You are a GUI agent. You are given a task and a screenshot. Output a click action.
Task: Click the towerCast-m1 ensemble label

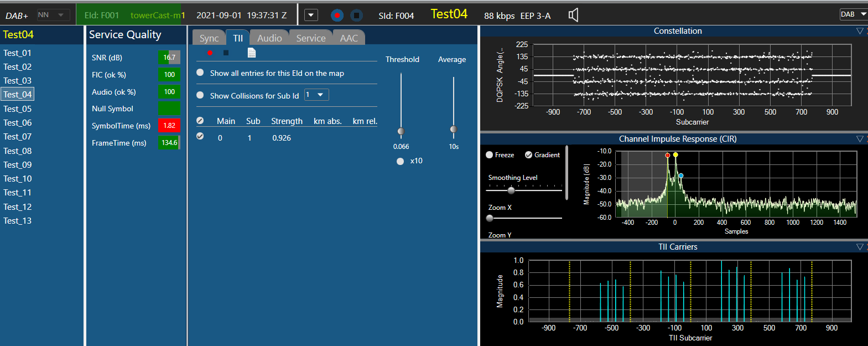(158, 16)
